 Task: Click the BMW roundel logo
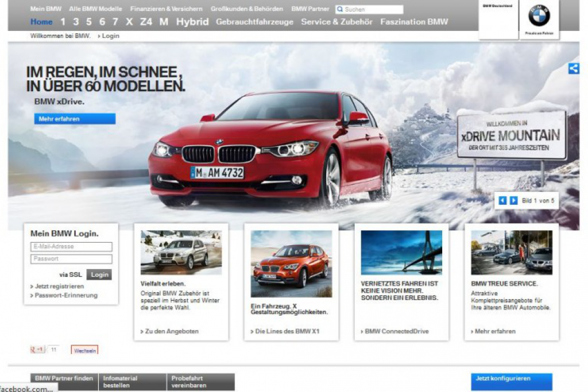coord(539,15)
